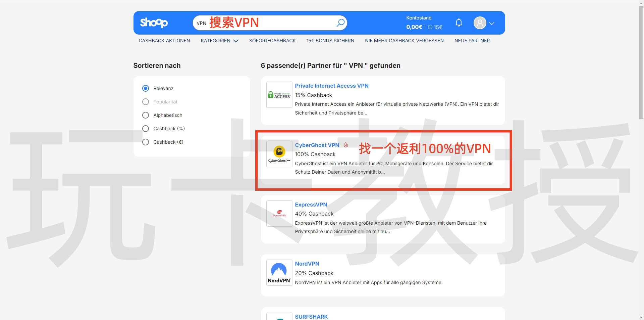
Task: Open the notifications bell
Action: (459, 23)
